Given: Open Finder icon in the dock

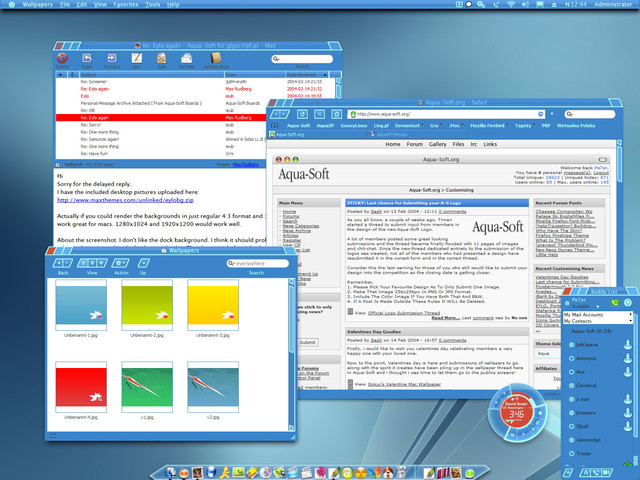Looking at the screenshot, I should point(171,473).
